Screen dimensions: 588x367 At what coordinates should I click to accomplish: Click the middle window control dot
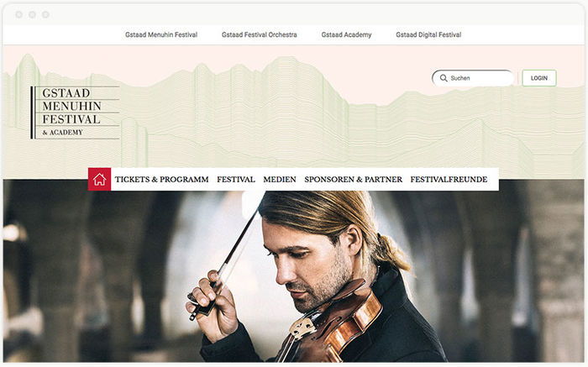point(33,14)
